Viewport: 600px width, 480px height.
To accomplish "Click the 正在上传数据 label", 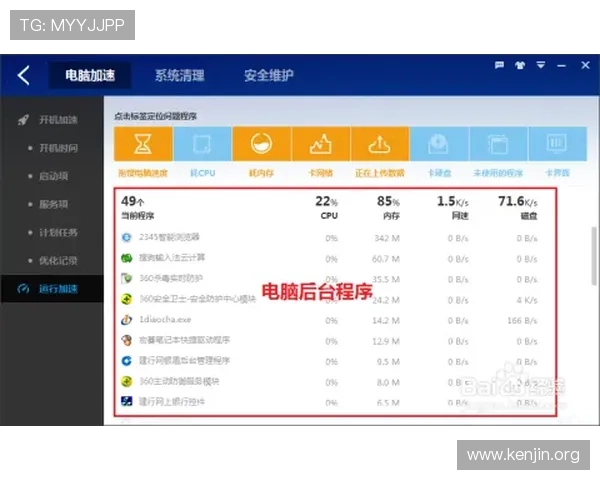I will 380,173.
